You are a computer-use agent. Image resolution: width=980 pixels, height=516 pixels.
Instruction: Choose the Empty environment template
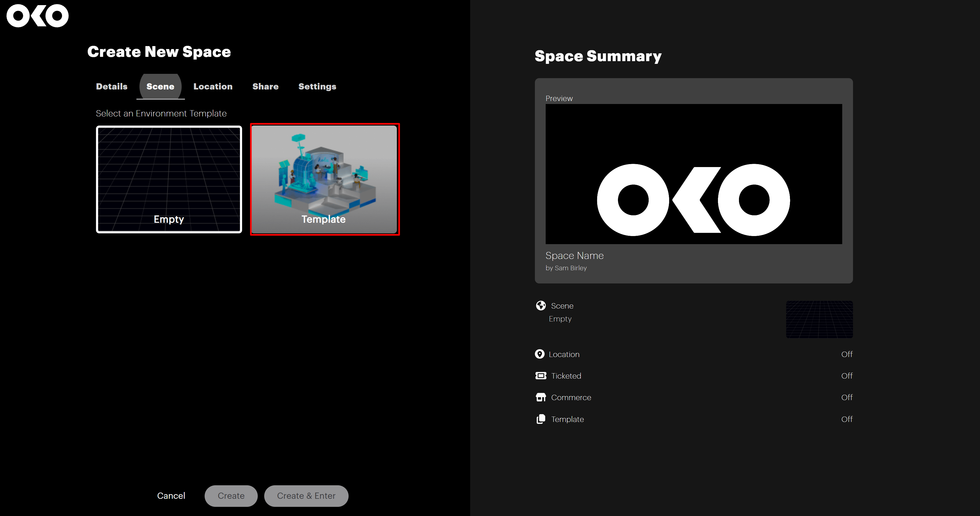[x=169, y=179]
